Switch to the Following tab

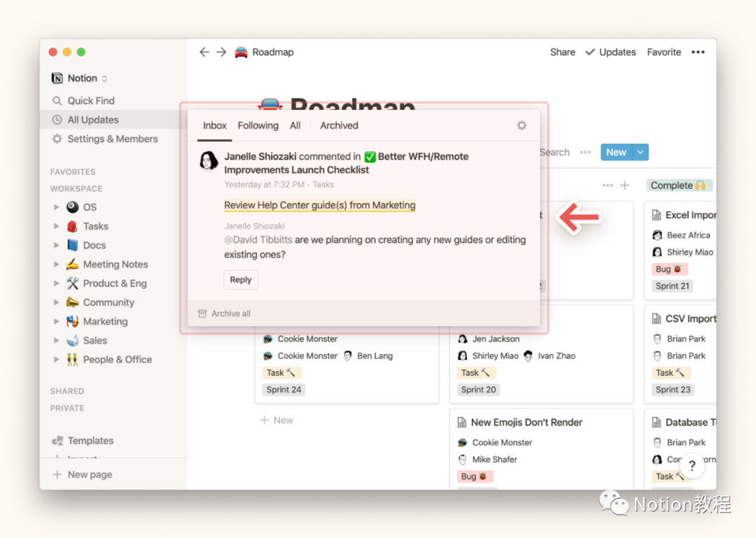258,126
